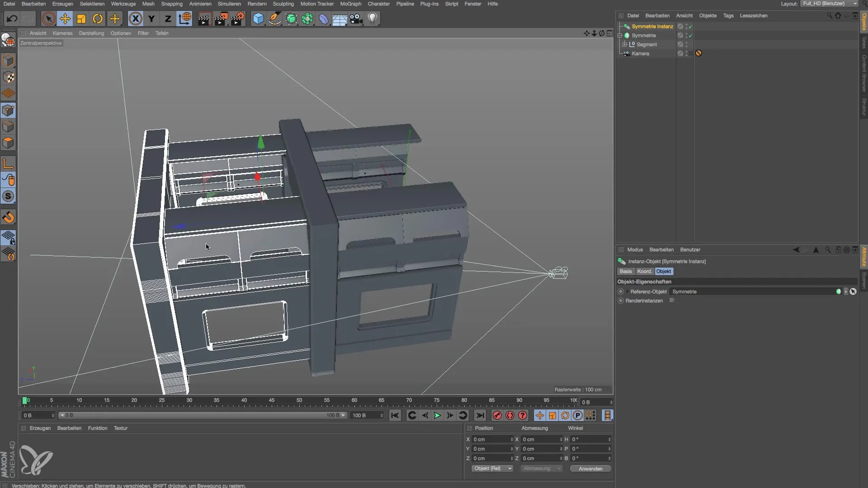The width and height of the screenshot is (868, 488).
Task: Toggle Symmetrie enable checkmark
Action: pos(691,36)
